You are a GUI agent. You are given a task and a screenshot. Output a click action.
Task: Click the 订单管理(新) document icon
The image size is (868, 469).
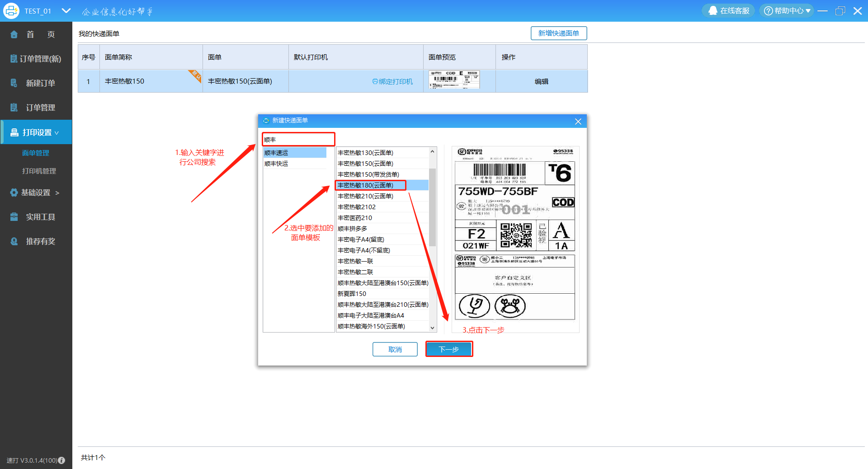[14, 59]
